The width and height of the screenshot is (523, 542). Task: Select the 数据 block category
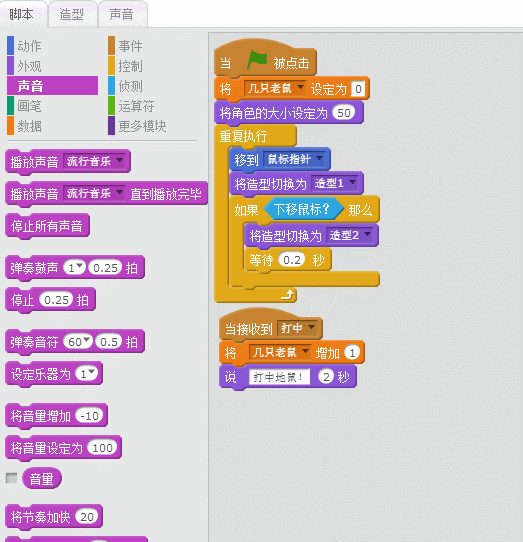coord(29,126)
